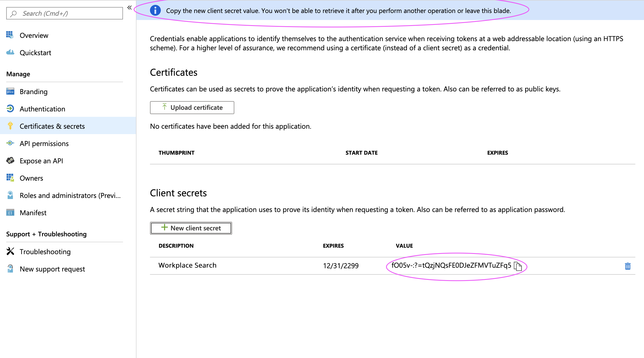
Task: Click the copy secret value icon
Action: [518, 266]
